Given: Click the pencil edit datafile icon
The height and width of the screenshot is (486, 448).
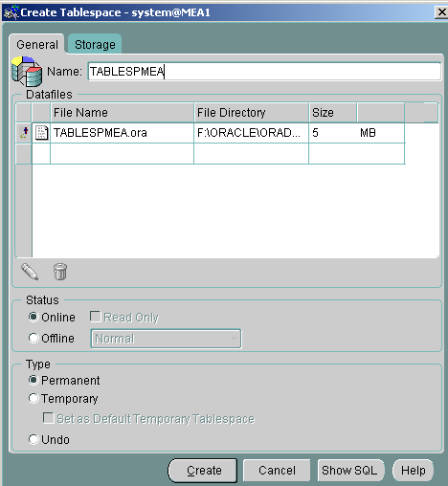Looking at the screenshot, I should 30,272.
